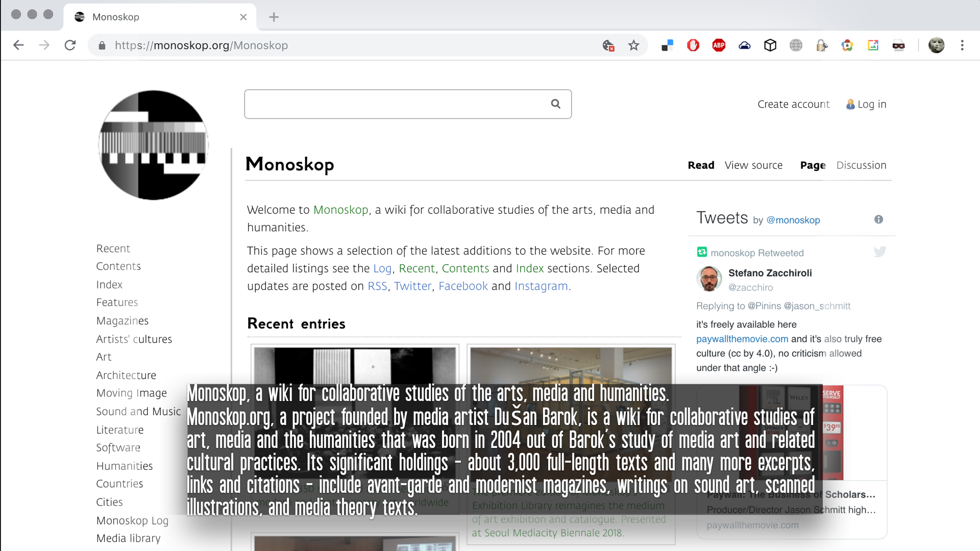This screenshot has height=551, width=980.
Task: Bookmark this page with the star icon
Action: point(633,45)
